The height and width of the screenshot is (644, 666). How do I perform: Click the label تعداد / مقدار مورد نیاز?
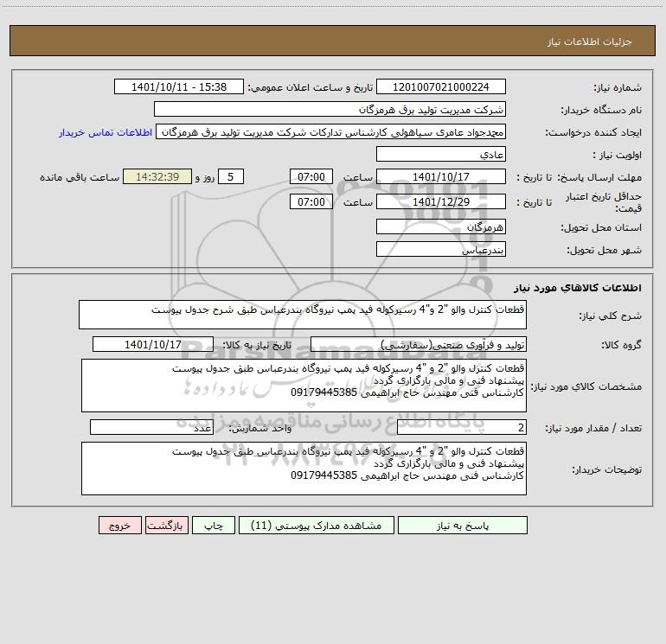pos(593,428)
